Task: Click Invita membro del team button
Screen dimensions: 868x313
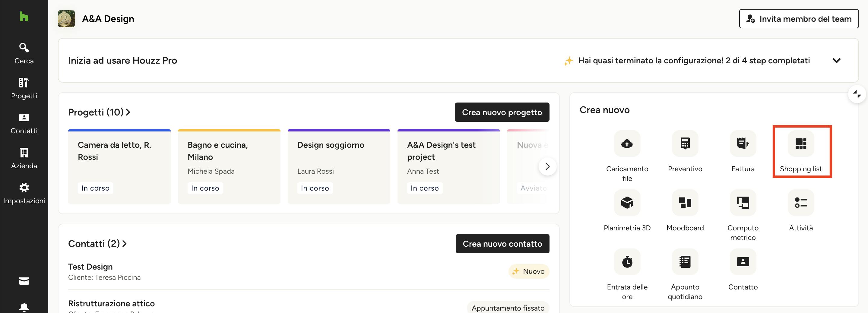Action: [x=799, y=18]
